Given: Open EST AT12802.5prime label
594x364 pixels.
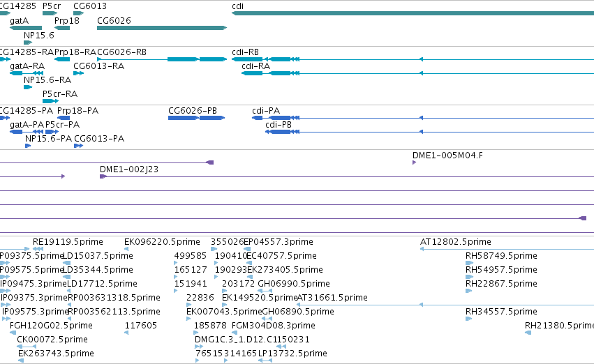Looking at the screenshot, I should 455,242.
